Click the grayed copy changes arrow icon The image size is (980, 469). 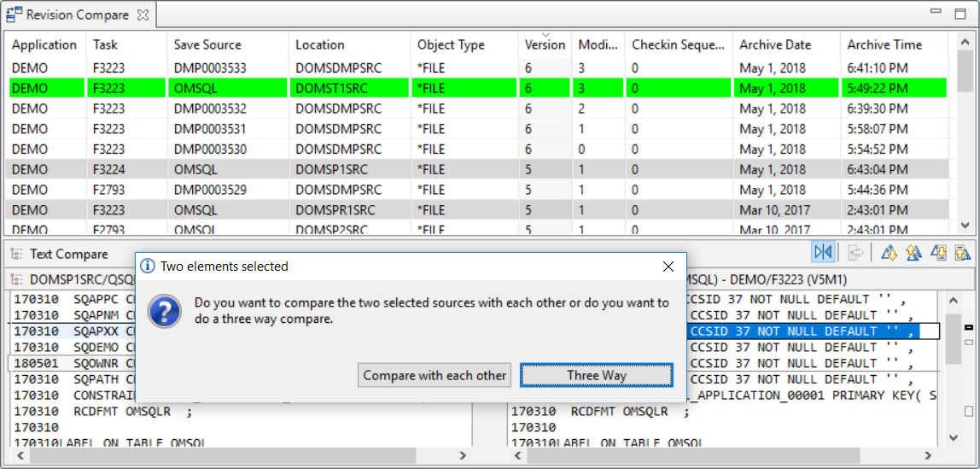pos(855,253)
